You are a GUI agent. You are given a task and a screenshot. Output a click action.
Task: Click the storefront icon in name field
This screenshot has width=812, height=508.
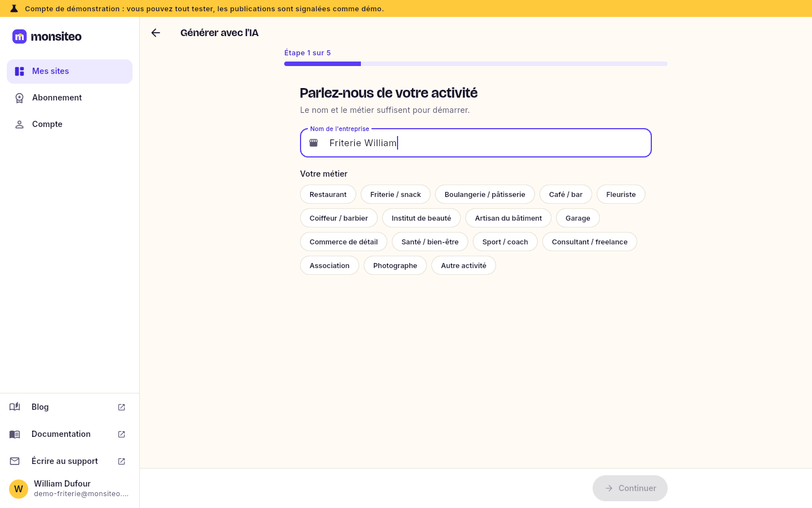pyautogui.click(x=314, y=143)
